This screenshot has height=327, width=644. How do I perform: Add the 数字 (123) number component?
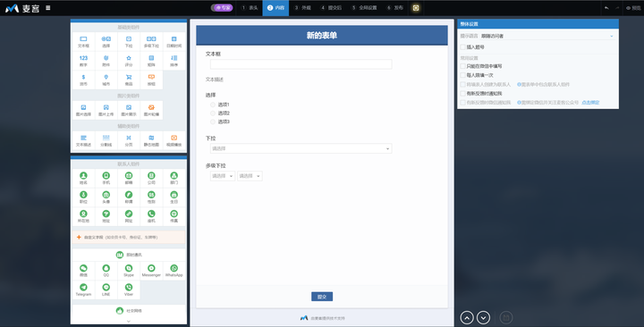click(x=83, y=61)
